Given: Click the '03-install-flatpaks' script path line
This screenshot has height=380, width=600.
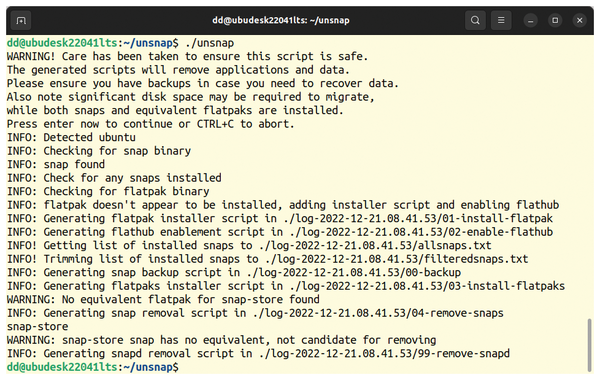Looking at the screenshot, I should (x=286, y=286).
